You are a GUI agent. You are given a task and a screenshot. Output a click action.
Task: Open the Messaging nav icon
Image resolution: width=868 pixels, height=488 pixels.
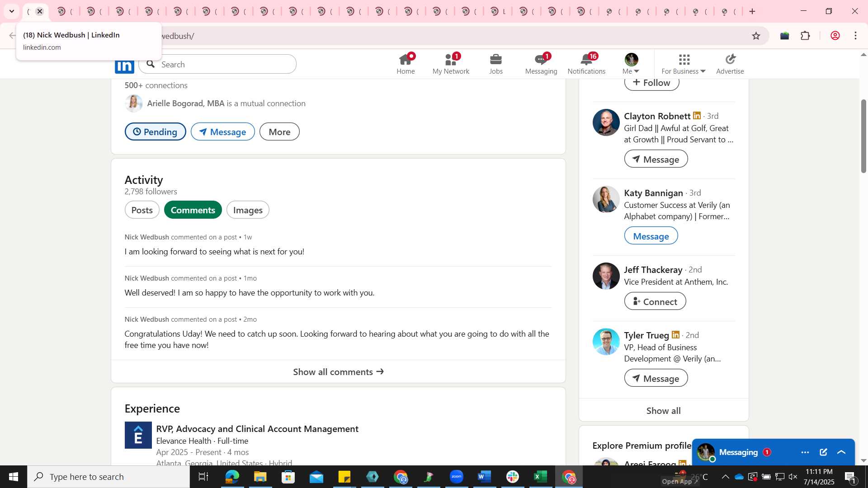pyautogui.click(x=541, y=64)
